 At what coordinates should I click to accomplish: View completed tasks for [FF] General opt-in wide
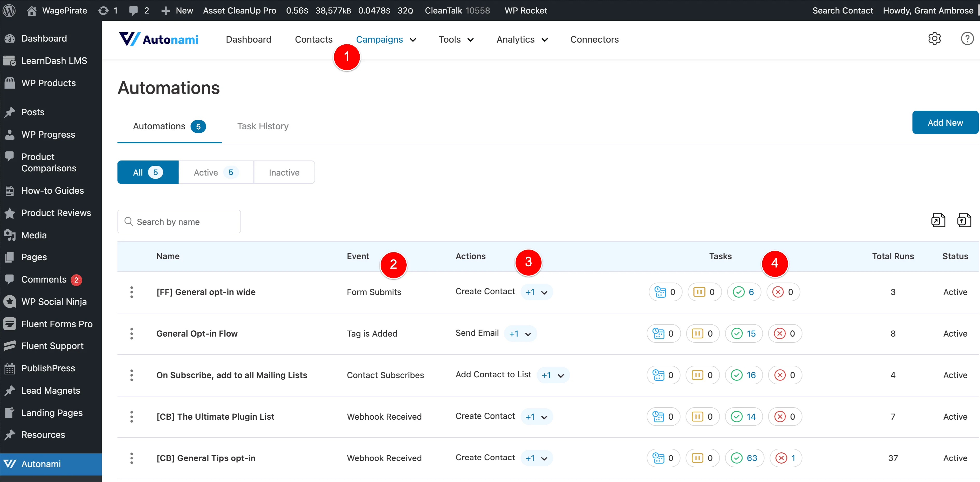click(x=744, y=292)
